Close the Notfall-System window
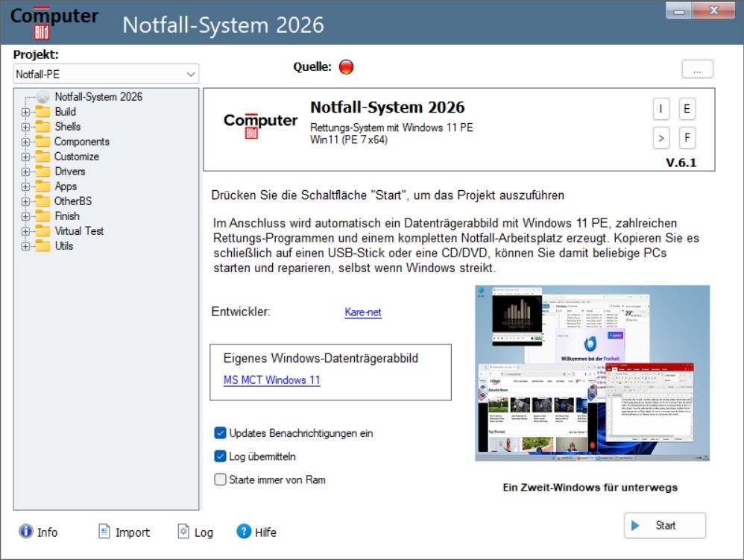The width and height of the screenshot is (744, 560). 713,10
